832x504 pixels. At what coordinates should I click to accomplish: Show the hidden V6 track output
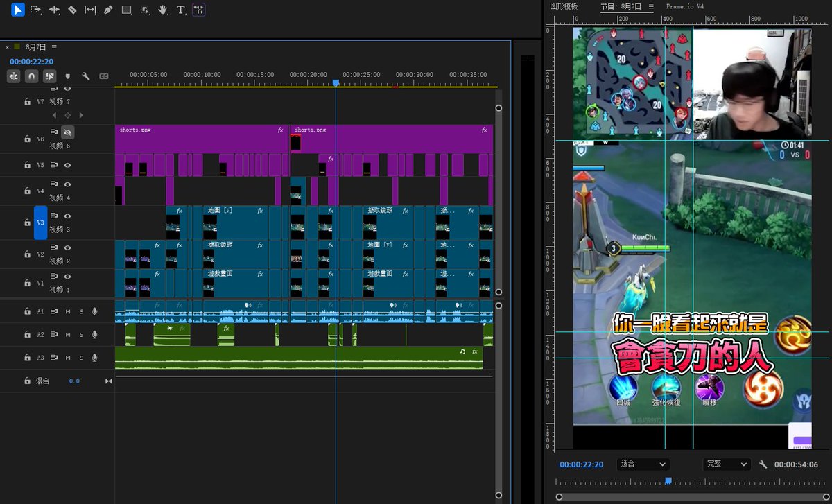68,132
